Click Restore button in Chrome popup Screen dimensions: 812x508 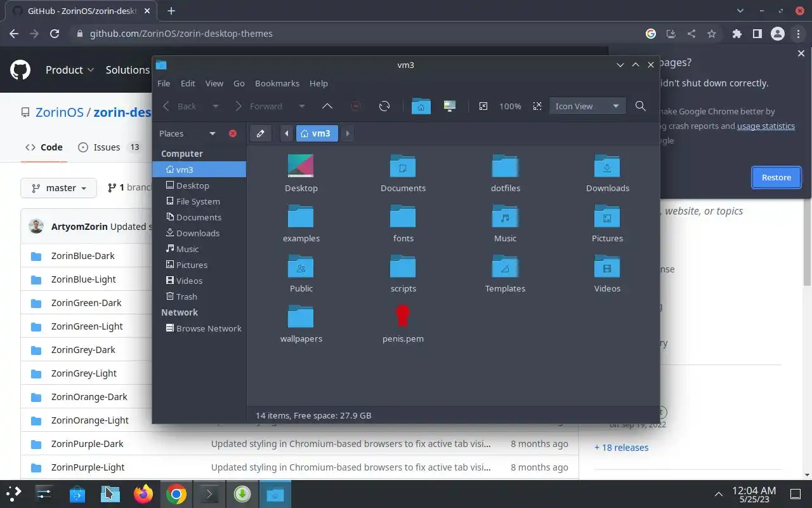point(776,177)
